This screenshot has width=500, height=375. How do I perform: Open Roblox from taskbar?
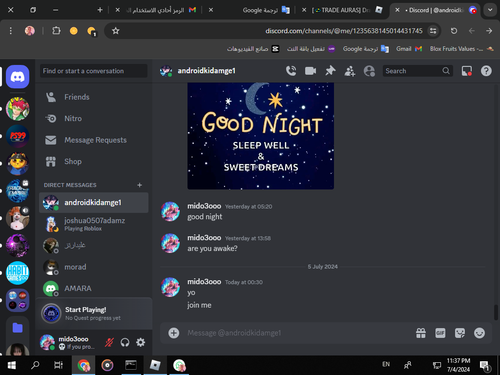[x=155, y=365]
